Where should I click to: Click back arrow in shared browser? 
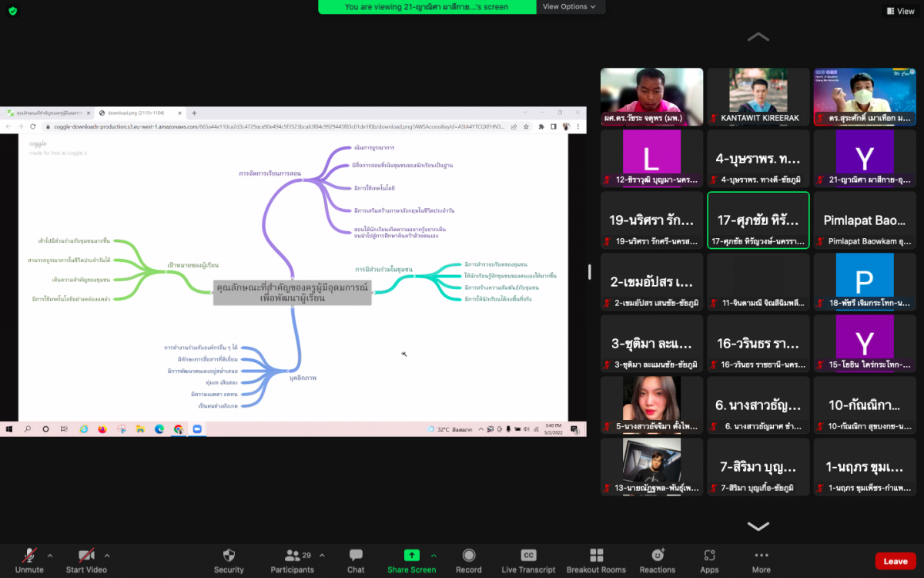[x=8, y=126]
